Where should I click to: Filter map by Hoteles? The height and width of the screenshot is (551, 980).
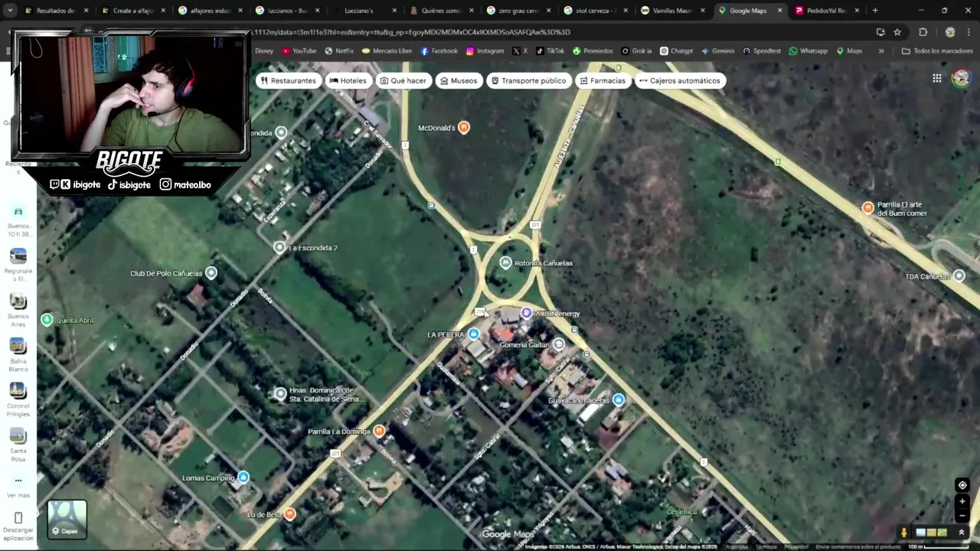[x=348, y=80]
